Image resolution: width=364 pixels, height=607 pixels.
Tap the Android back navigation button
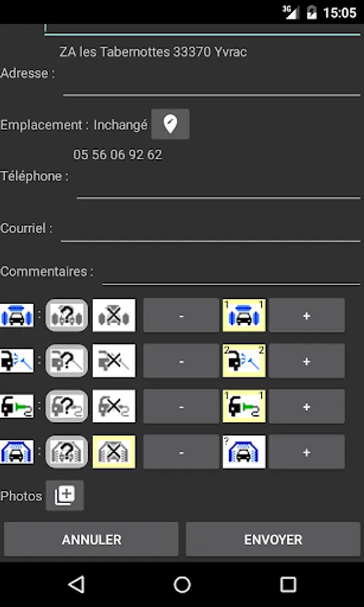[76, 585]
